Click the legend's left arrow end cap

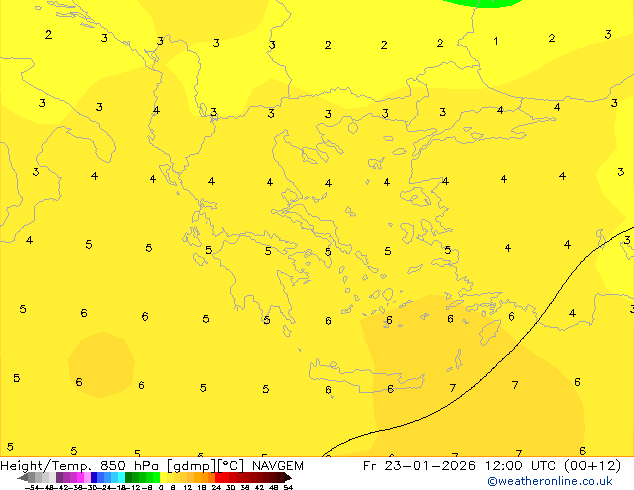(23, 478)
